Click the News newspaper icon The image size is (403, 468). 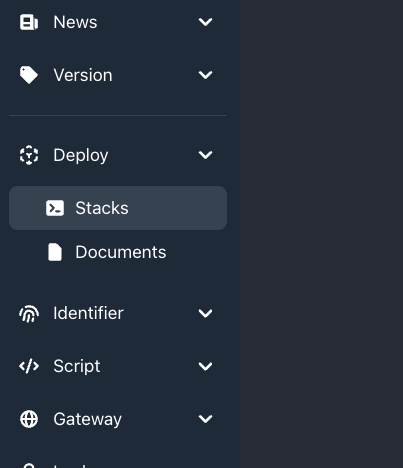point(29,22)
